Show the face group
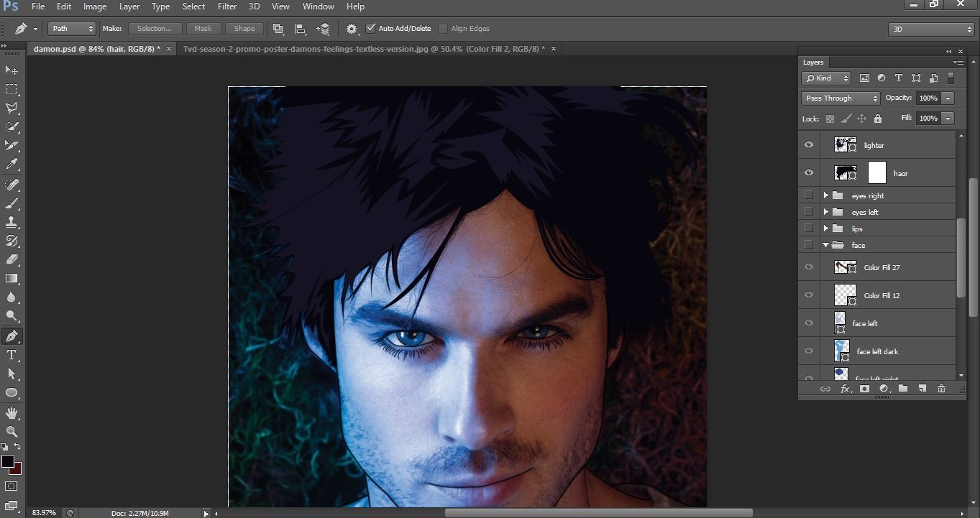Viewport: 980px width, 518px height. coord(809,245)
